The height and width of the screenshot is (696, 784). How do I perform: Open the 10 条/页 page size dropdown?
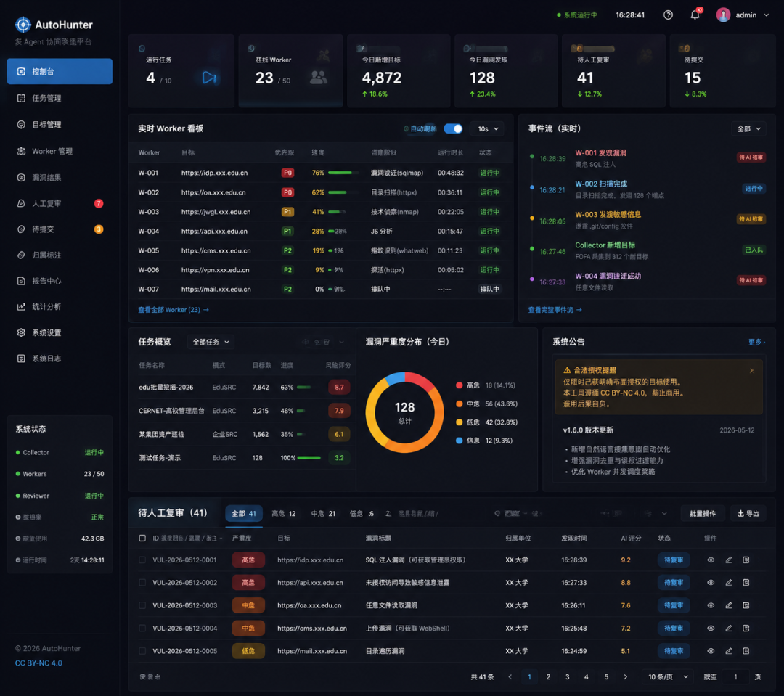pyautogui.click(x=668, y=677)
